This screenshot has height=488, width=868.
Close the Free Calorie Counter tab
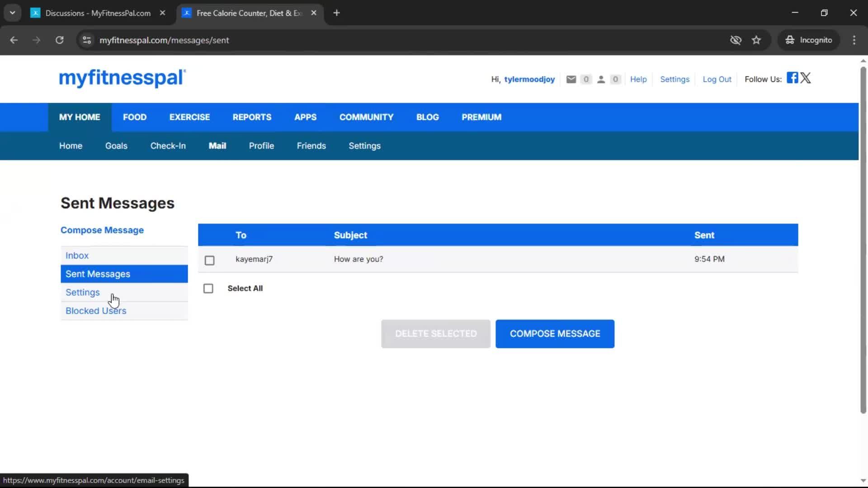pos(314,13)
